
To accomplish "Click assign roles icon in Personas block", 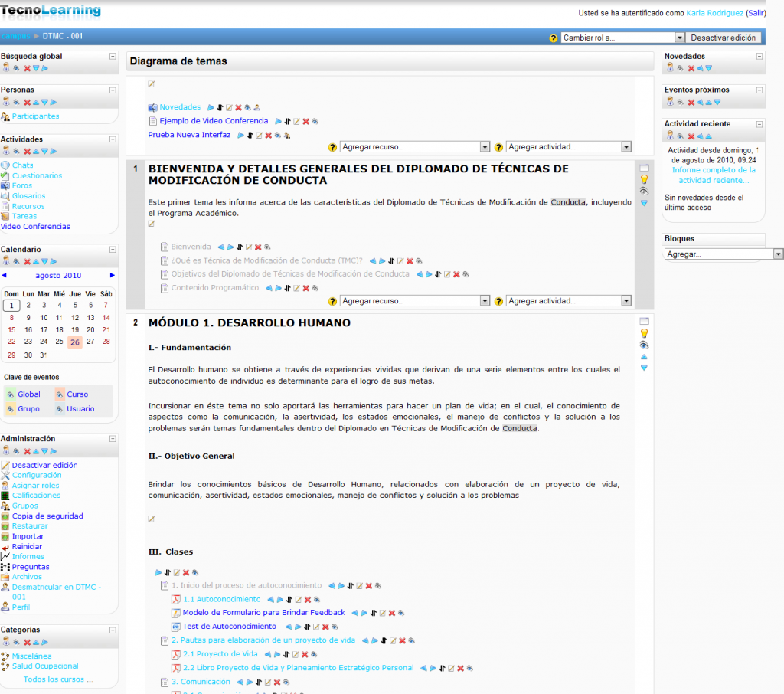I will point(5,102).
